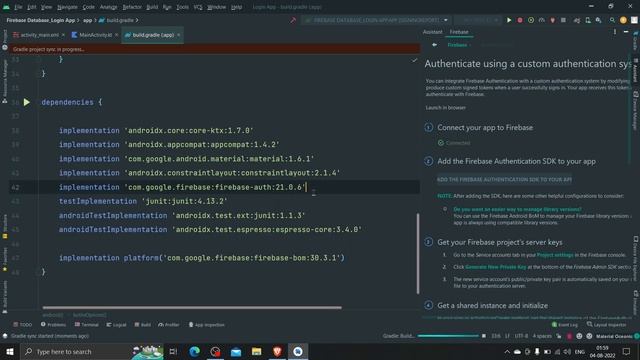The width and height of the screenshot is (640, 360).
Task: Click Add the Firebase Authentication SDK button
Action: pyautogui.click(x=504, y=179)
